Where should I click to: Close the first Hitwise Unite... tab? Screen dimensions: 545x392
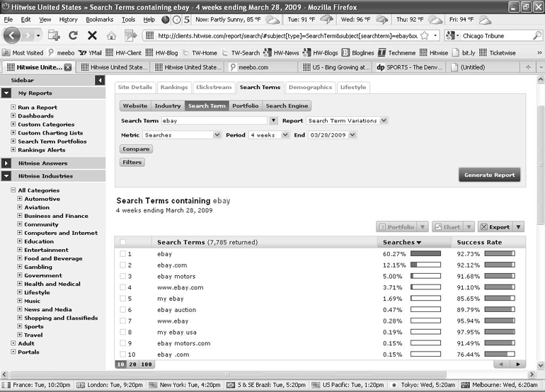68,67
